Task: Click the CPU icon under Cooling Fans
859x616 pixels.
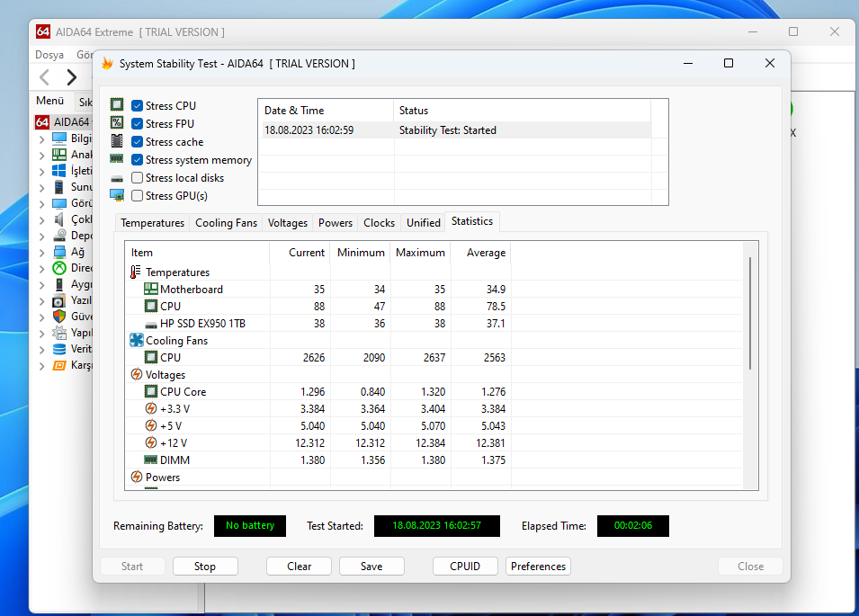Action: pos(150,357)
